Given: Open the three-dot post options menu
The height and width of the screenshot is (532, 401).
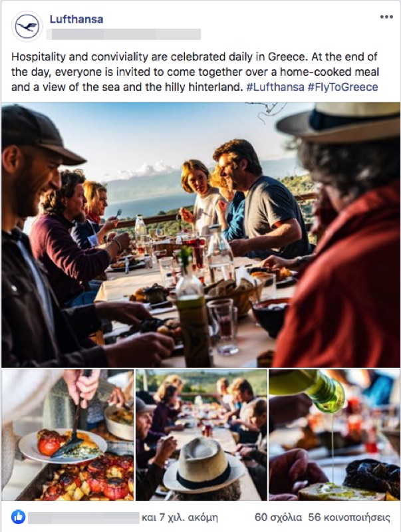Looking at the screenshot, I should coord(386,17).
